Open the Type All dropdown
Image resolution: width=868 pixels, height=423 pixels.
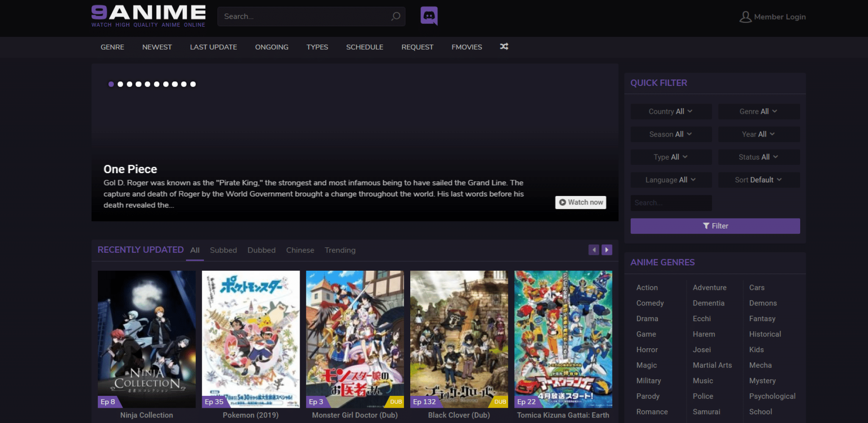click(x=671, y=157)
